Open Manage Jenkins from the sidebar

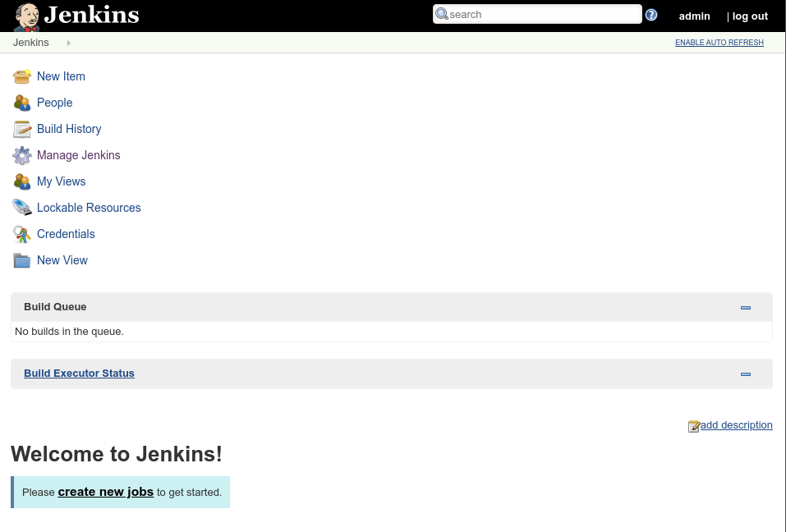point(78,155)
